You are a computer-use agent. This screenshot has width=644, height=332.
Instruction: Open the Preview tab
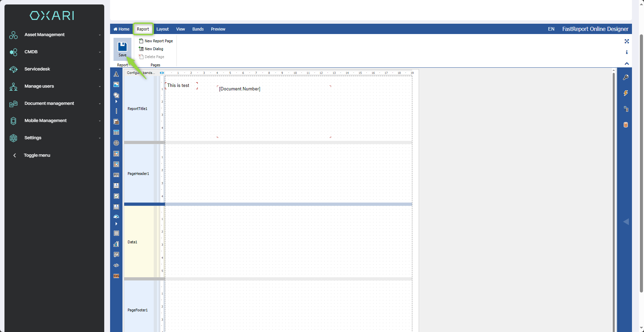pos(218,29)
